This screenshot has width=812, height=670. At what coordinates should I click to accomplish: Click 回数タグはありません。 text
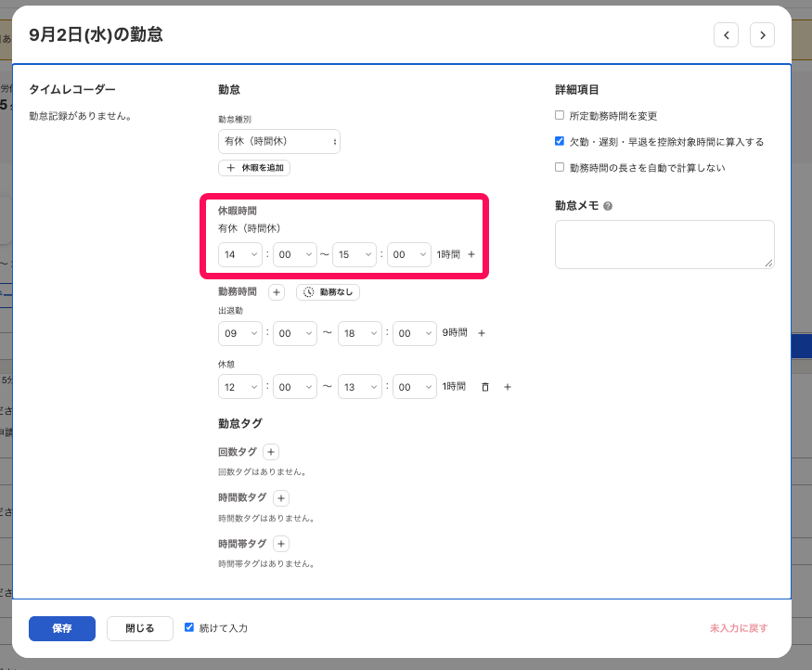pos(262,471)
